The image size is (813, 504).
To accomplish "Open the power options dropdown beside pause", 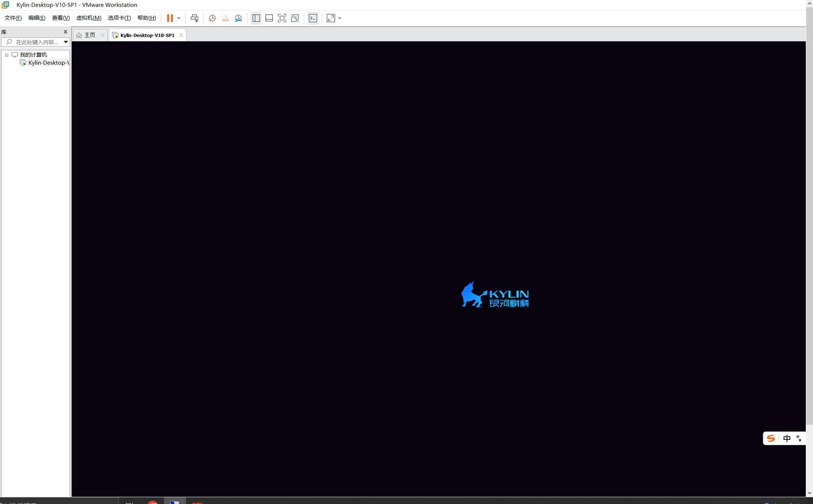I will pos(179,18).
